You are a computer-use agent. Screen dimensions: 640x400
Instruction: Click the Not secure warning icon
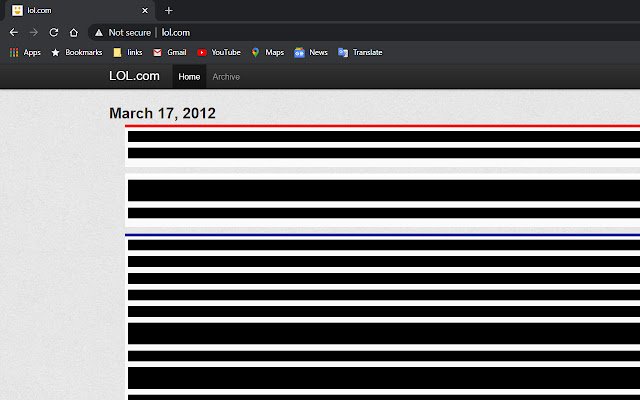(99, 33)
